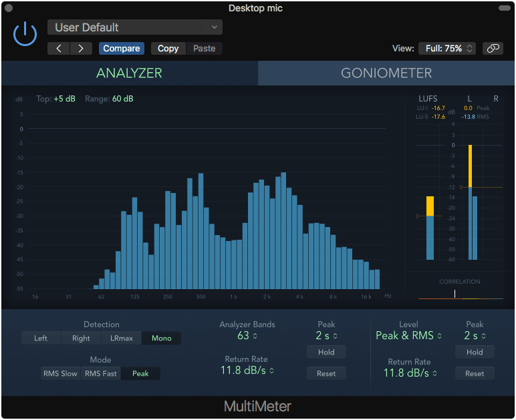
Task: Set analyzer mode to RMS Slow
Action: [60, 373]
